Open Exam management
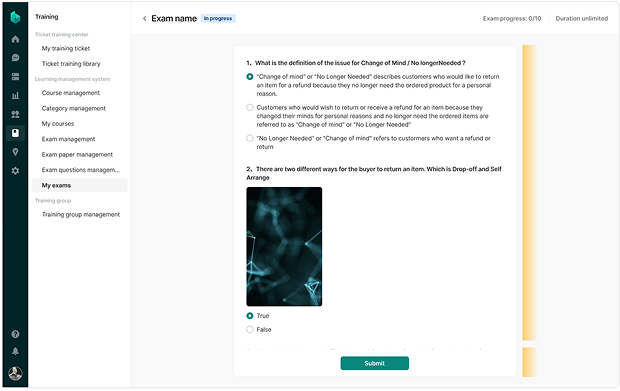This screenshot has width=620, height=391. 68,139
